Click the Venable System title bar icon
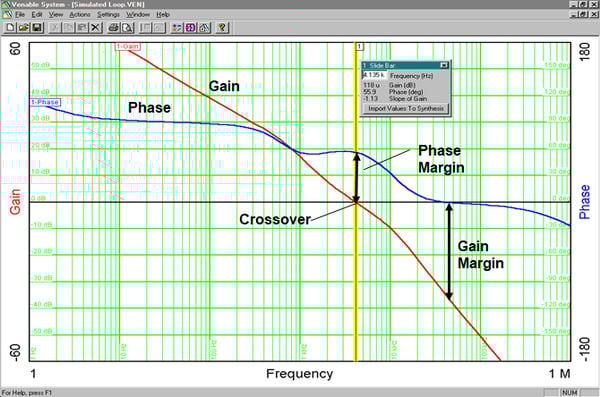This screenshot has width=600, height=397. pyautogui.click(x=5, y=4)
